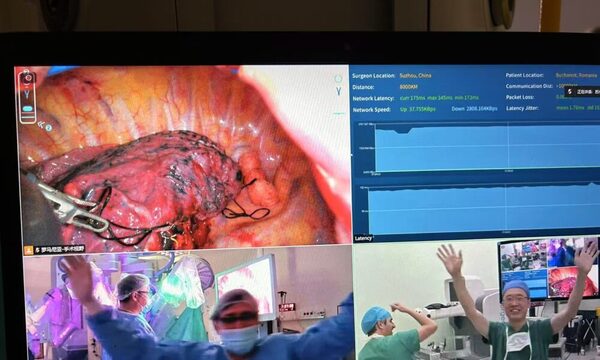The width and height of the screenshot is (600, 360).
Task: Click the 'Network Latency:' label
Action: tap(373, 99)
